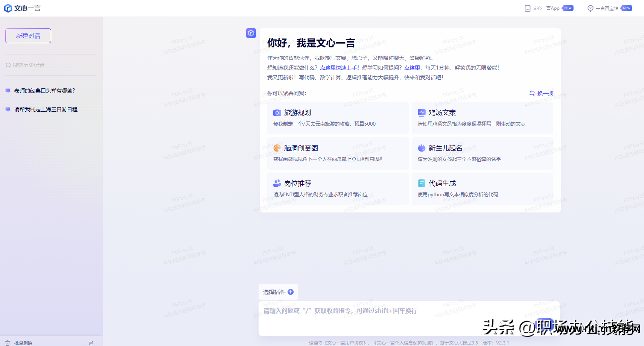
Task: Click chat icon beside 老师的经典口头禅
Action: pos(8,91)
